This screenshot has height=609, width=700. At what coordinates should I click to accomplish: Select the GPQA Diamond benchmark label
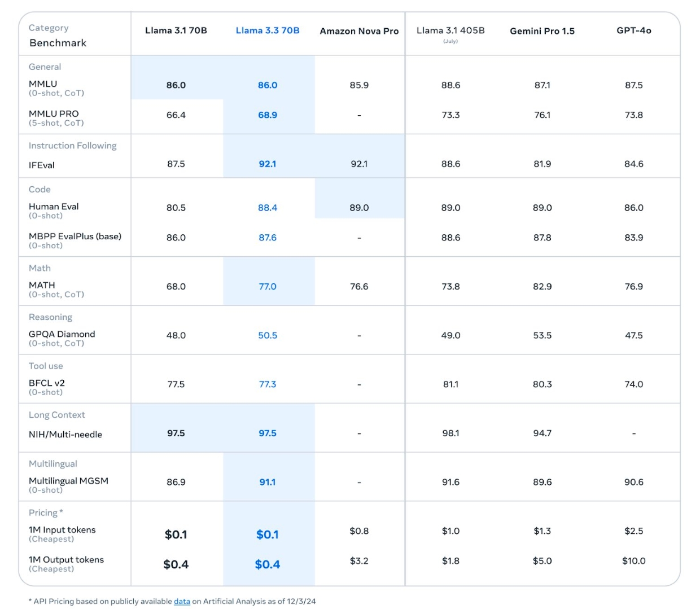(62, 334)
